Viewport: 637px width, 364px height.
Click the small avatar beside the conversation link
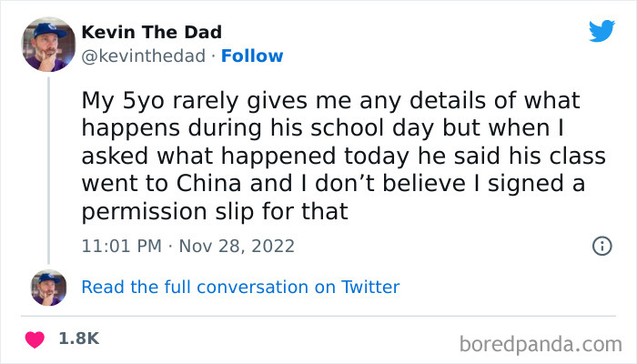coord(48,287)
